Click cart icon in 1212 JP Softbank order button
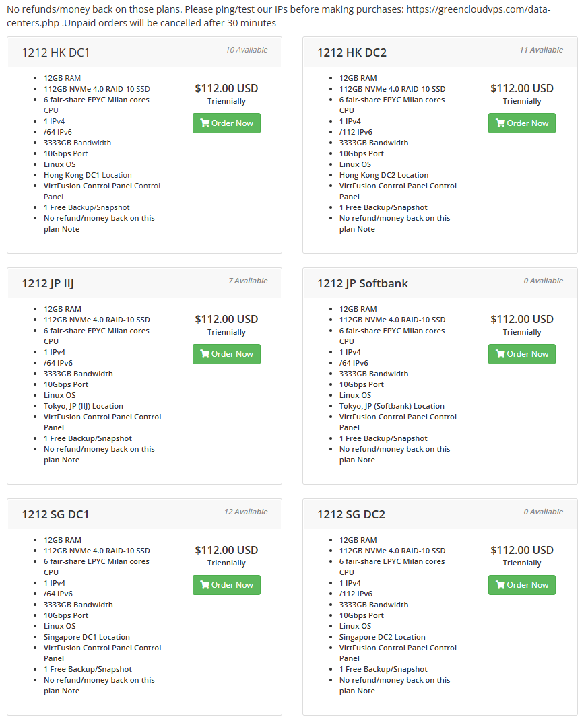The image size is (588, 721). coord(500,354)
